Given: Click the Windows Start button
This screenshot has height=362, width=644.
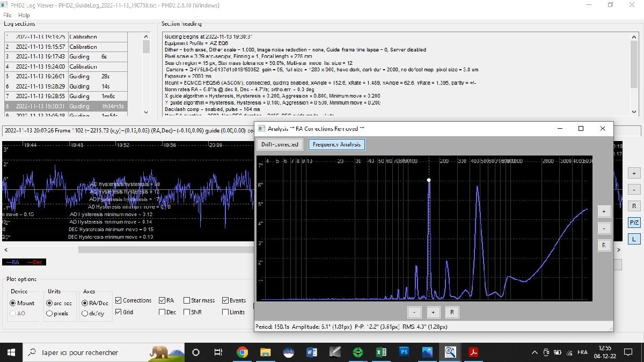Looking at the screenshot, I should point(11,352).
